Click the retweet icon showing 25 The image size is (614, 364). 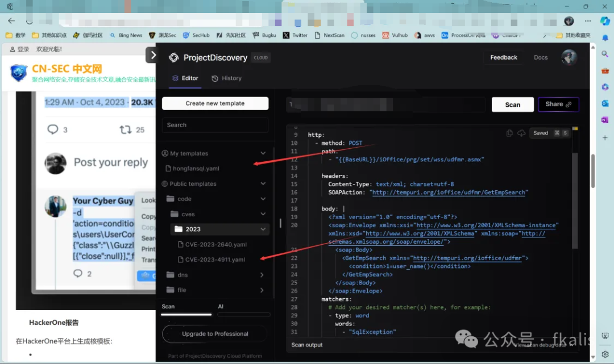pyautogui.click(x=125, y=129)
